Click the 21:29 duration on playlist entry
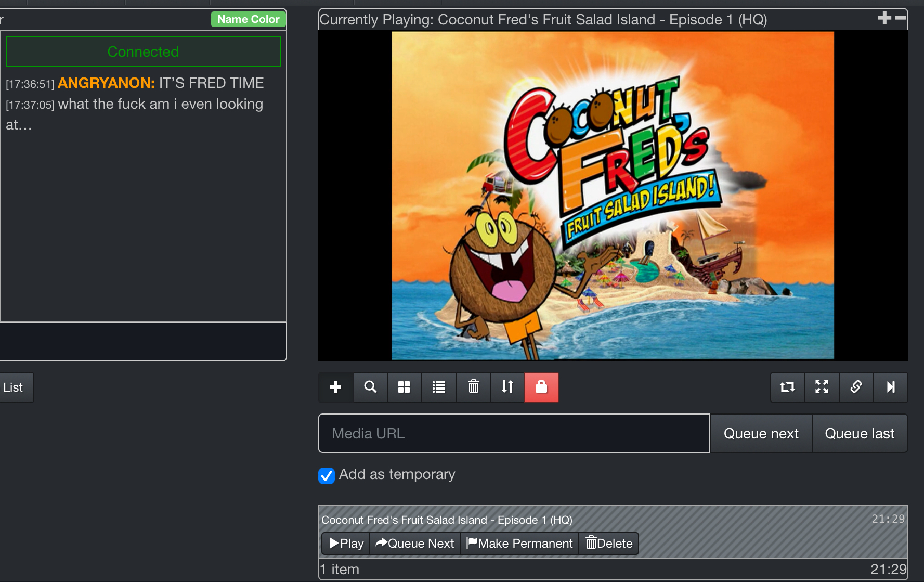The height and width of the screenshot is (582, 924). click(888, 519)
